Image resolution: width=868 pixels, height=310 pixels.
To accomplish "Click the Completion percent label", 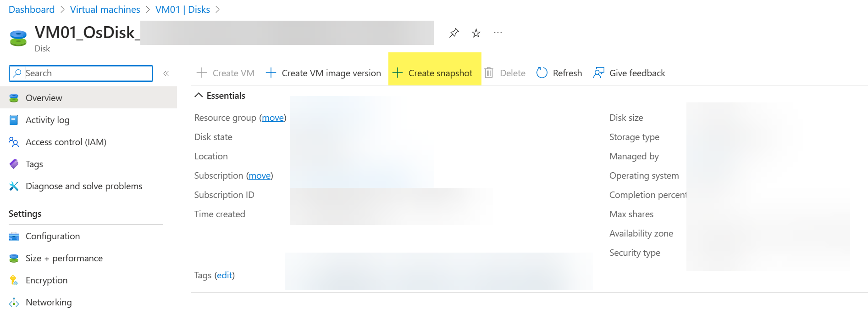I will click(x=648, y=195).
